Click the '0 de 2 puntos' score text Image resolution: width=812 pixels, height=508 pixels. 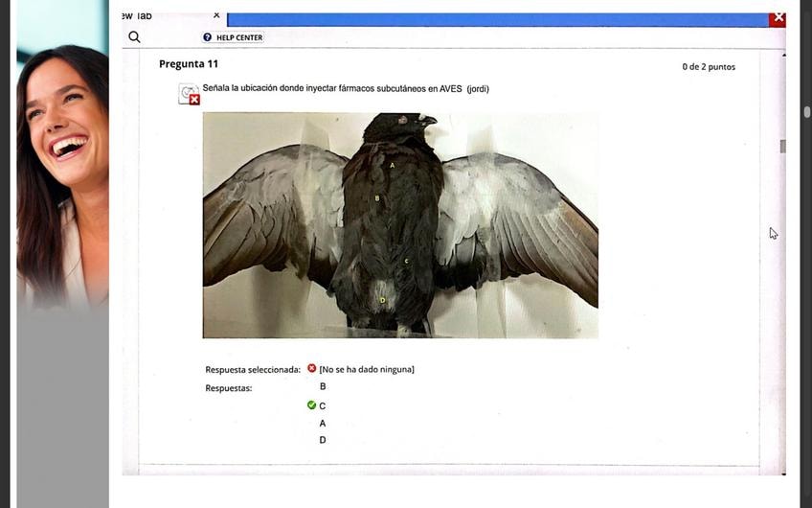coord(709,67)
